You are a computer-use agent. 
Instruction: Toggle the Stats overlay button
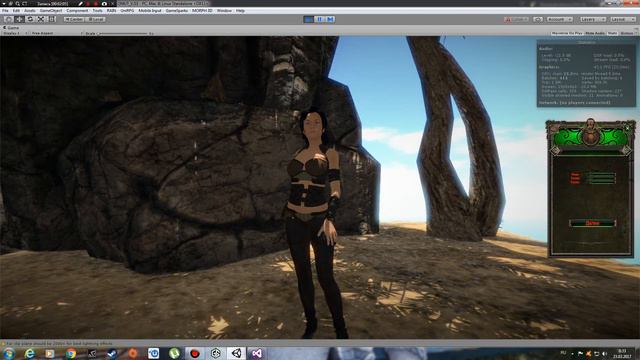[613, 33]
